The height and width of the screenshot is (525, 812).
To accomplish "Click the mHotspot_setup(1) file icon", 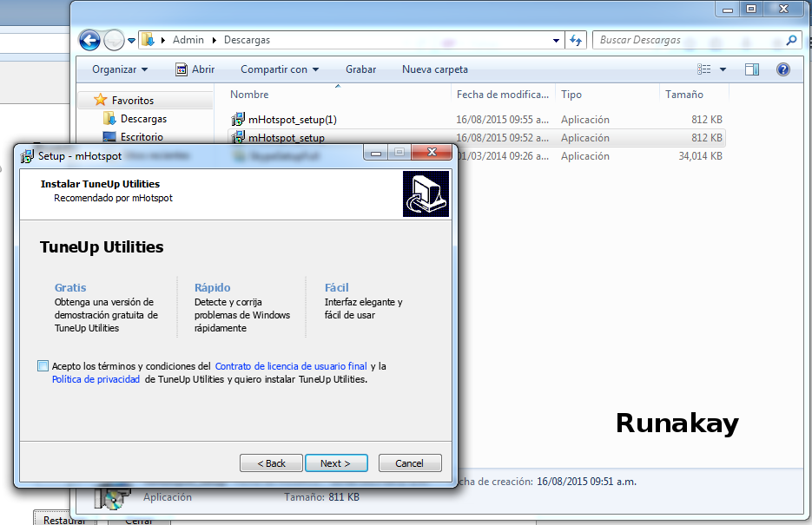I will click(238, 120).
